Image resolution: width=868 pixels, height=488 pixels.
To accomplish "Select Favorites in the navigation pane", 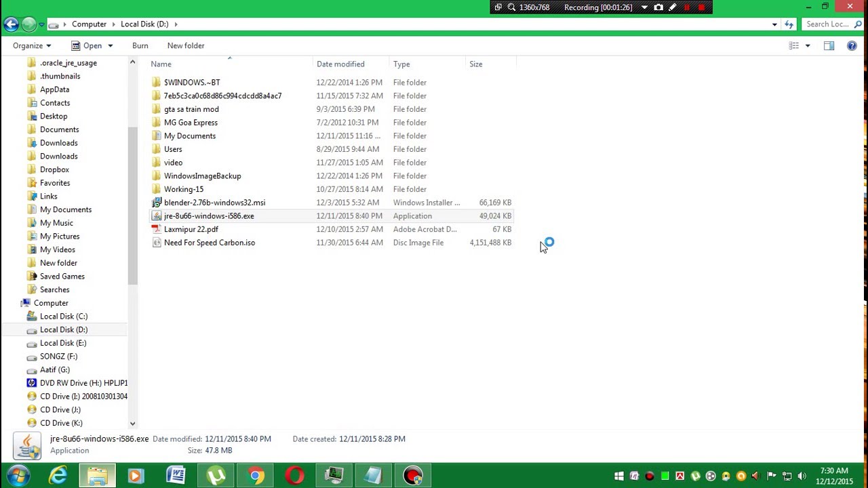I will click(55, 183).
